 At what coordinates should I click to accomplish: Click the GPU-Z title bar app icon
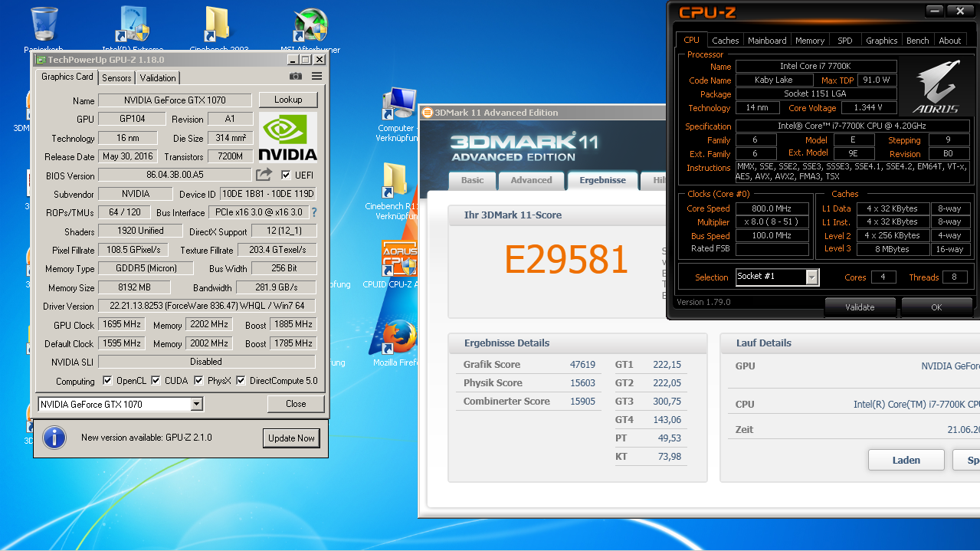[x=40, y=60]
